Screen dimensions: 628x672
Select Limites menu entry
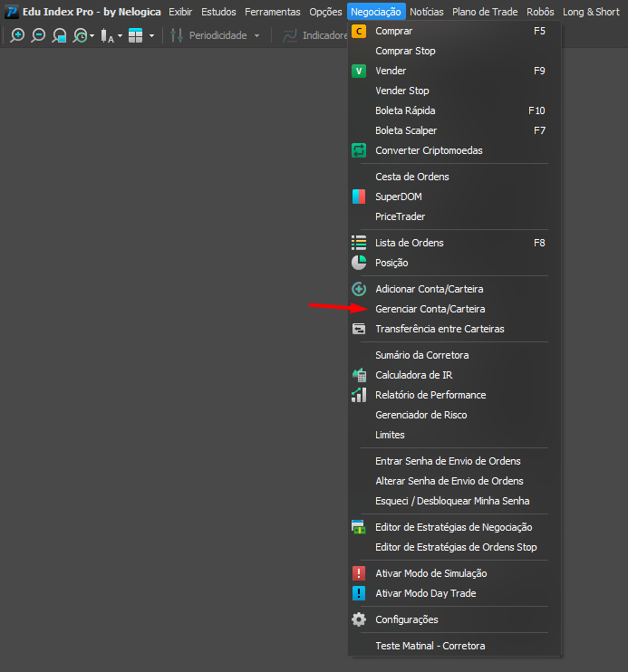click(455, 435)
